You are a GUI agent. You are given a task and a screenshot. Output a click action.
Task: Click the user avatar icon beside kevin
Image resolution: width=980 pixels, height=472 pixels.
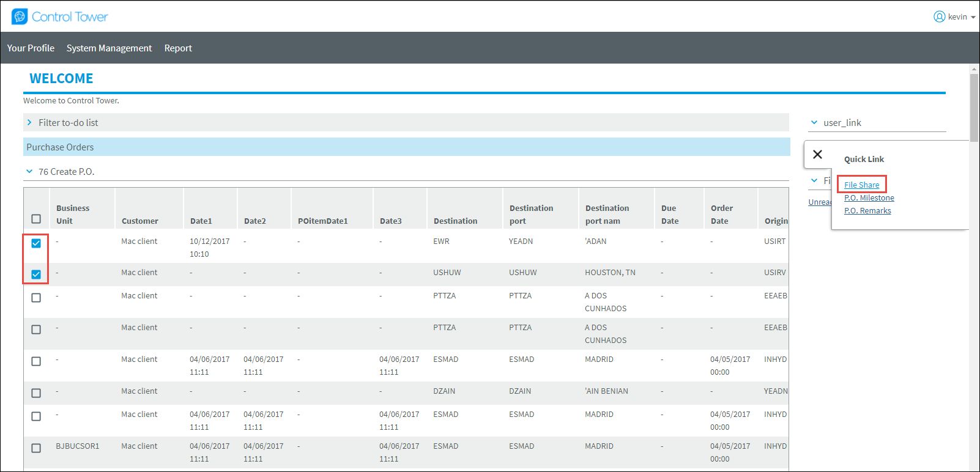click(x=939, y=17)
